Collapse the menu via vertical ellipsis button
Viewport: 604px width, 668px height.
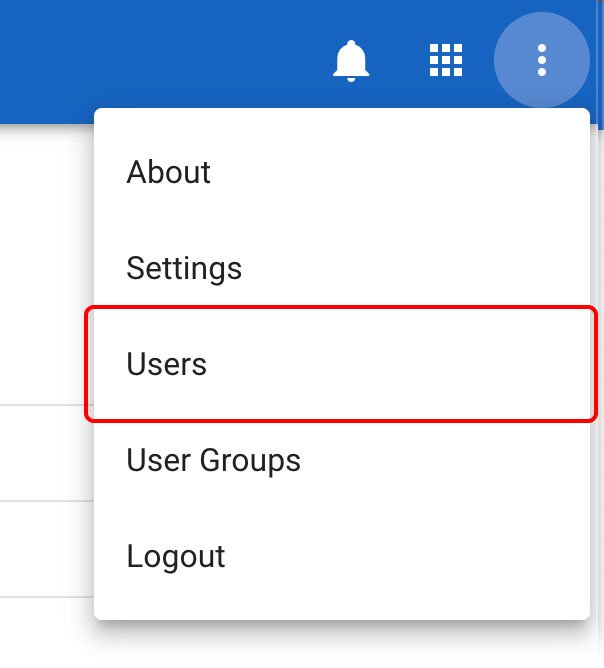pyautogui.click(x=542, y=61)
